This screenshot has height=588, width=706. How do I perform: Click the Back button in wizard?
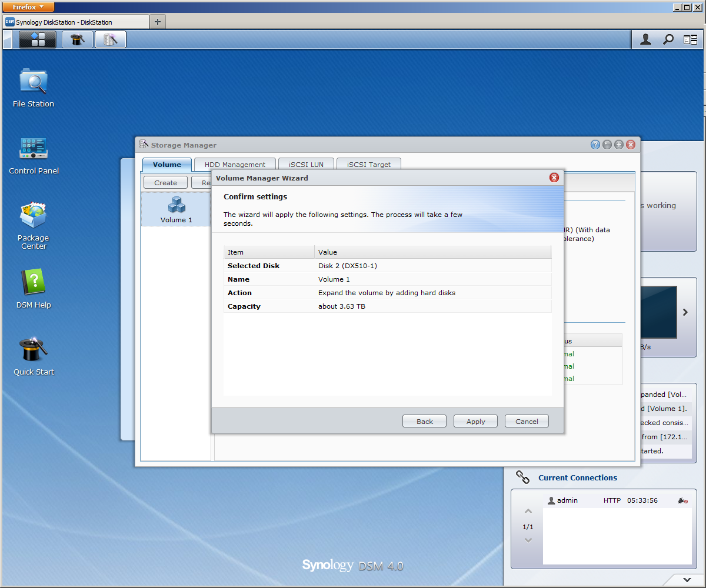point(425,421)
